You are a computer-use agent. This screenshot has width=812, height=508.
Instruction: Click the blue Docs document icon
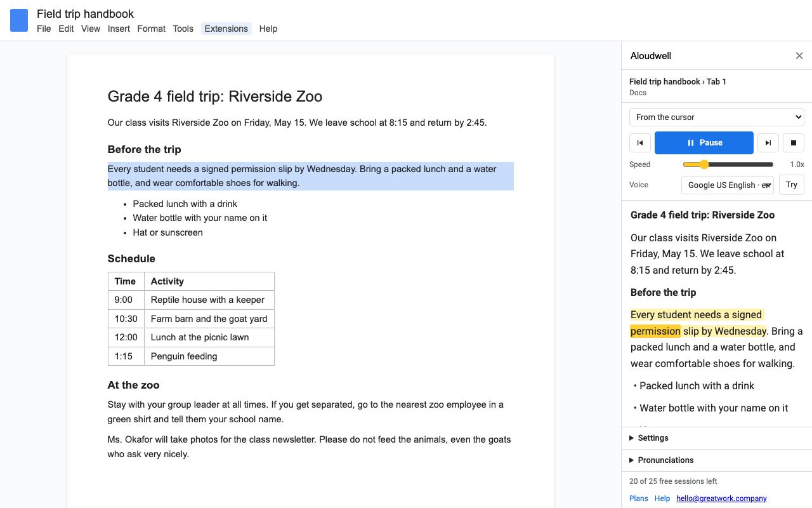(19, 20)
